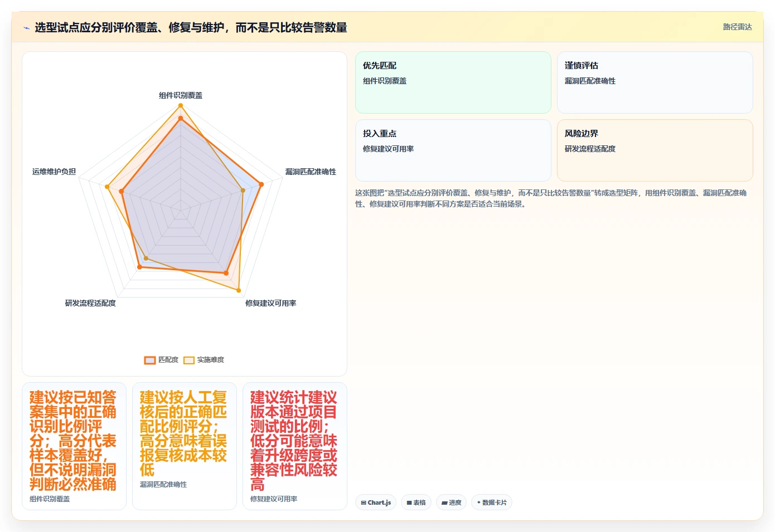The width and height of the screenshot is (775, 532).
Task: Click the orange 匹配度 legend color box
Action: 150,360
